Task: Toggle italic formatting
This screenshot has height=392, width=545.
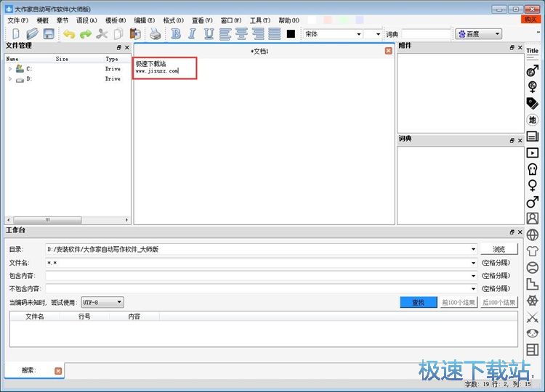Action: click(192, 33)
